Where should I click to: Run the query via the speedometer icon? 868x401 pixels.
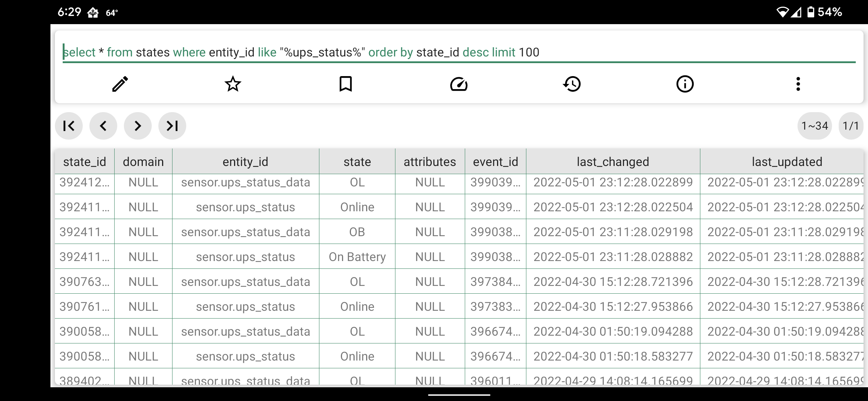(x=459, y=84)
